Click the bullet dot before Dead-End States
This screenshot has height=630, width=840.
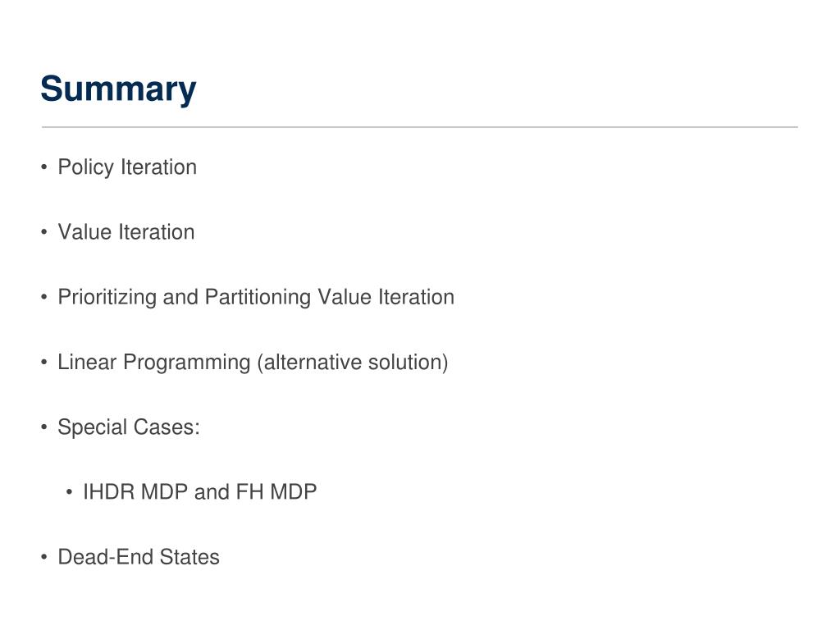point(44,557)
